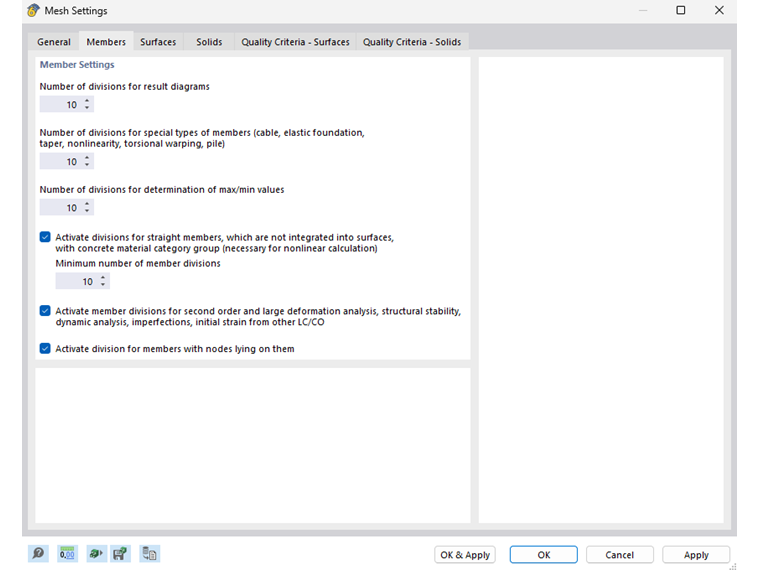
Task: Open units and decimal places settings icon
Action: pos(67,554)
